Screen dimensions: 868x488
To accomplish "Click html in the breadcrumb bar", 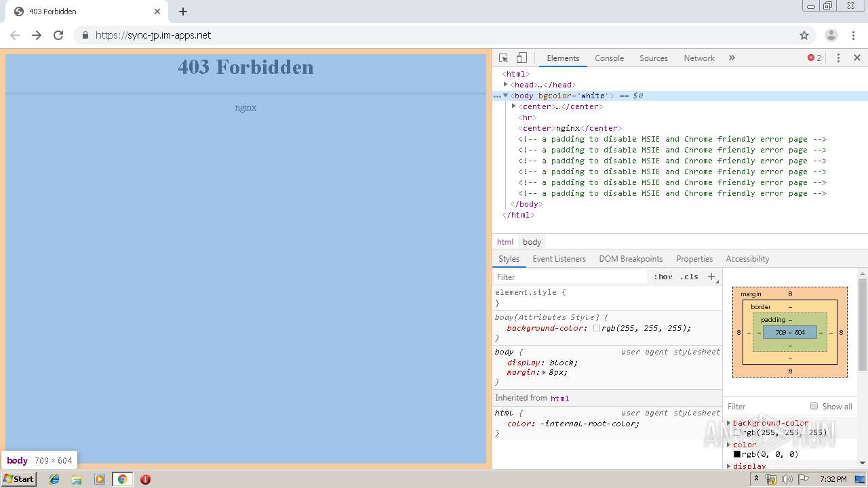I will click(x=505, y=242).
